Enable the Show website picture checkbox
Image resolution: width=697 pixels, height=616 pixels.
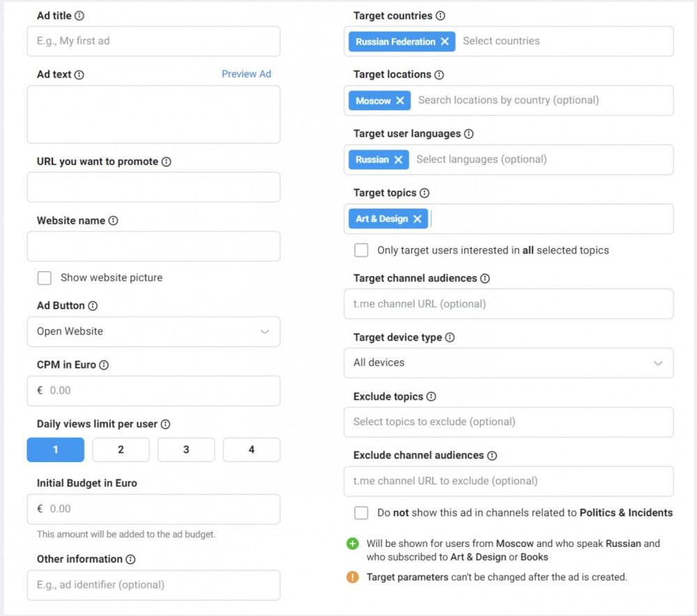click(x=45, y=278)
